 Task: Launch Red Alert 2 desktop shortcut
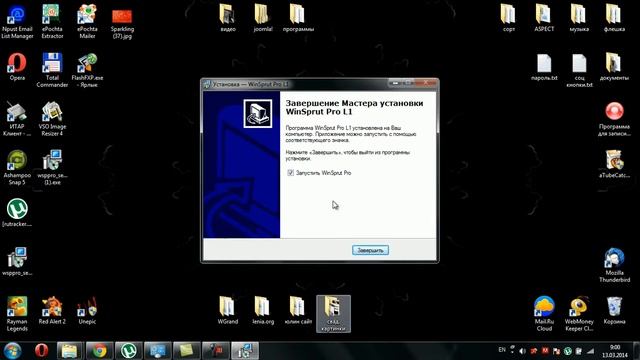coord(52,311)
